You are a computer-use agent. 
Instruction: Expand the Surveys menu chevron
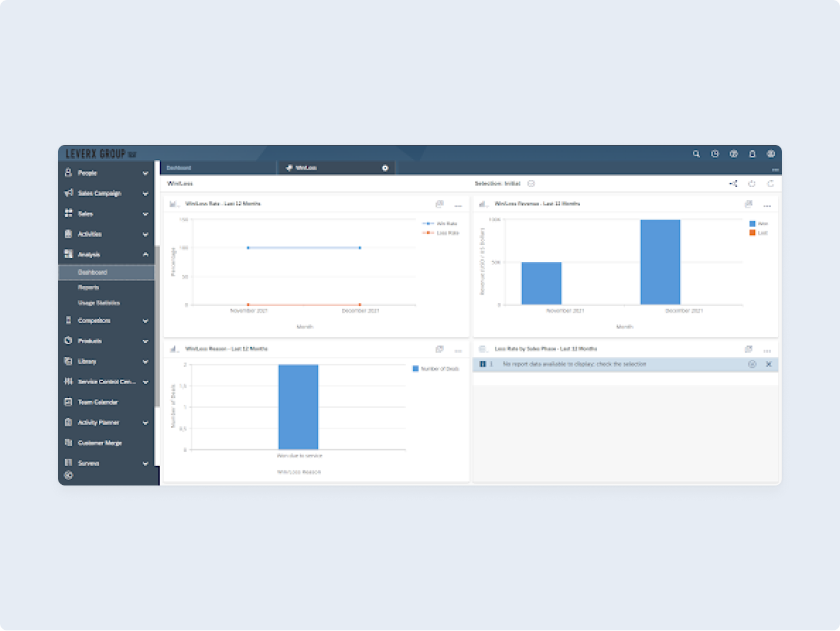[x=145, y=464]
